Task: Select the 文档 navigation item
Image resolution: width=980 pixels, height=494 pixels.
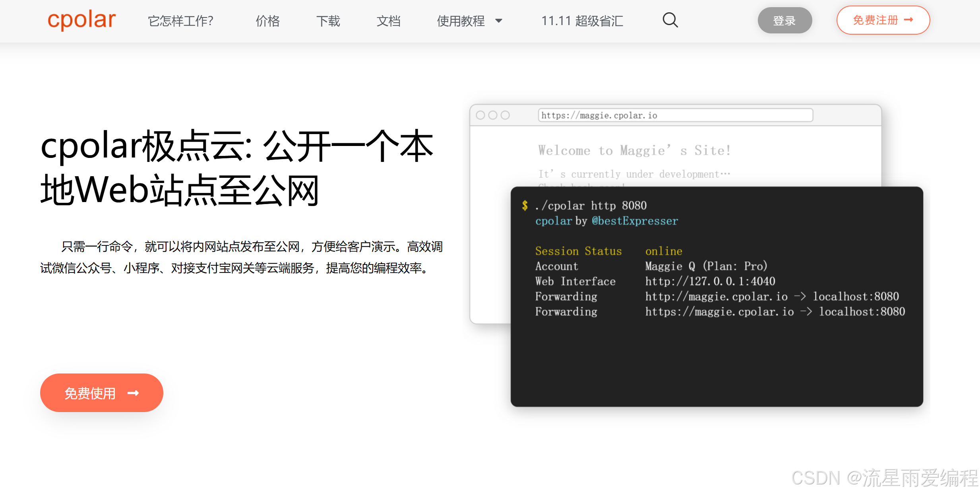Action: [x=388, y=21]
